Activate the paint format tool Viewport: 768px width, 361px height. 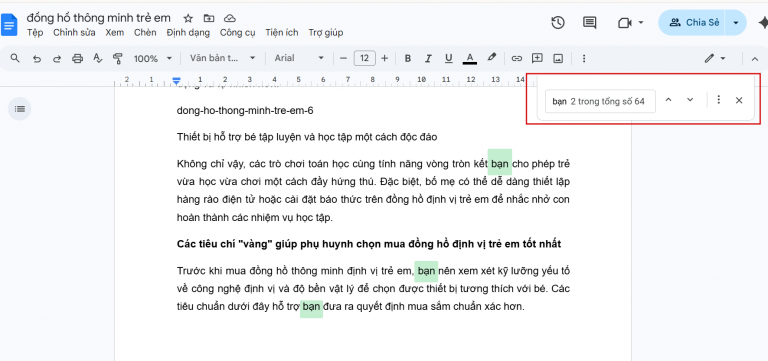pos(118,59)
